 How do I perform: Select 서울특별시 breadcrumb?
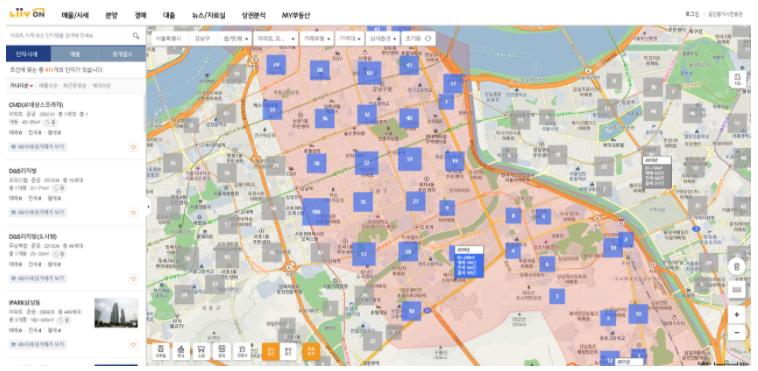tap(169, 39)
